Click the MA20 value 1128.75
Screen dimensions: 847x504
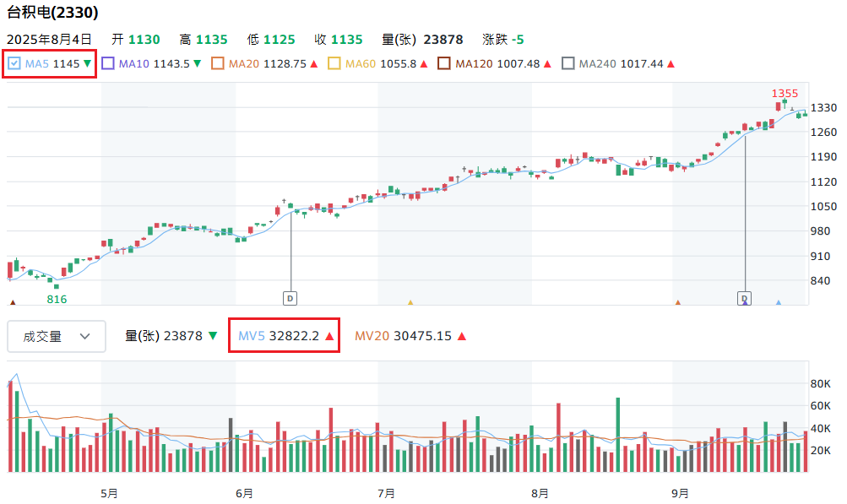tap(285, 64)
